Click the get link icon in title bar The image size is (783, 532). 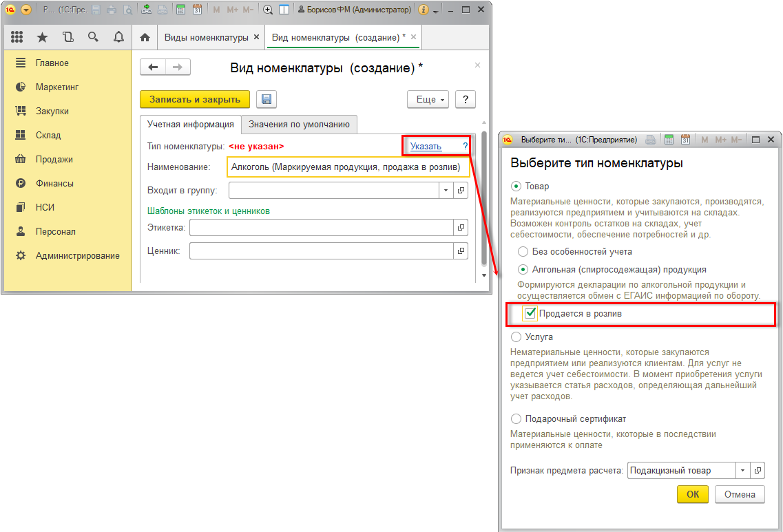(x=147, y=10)
